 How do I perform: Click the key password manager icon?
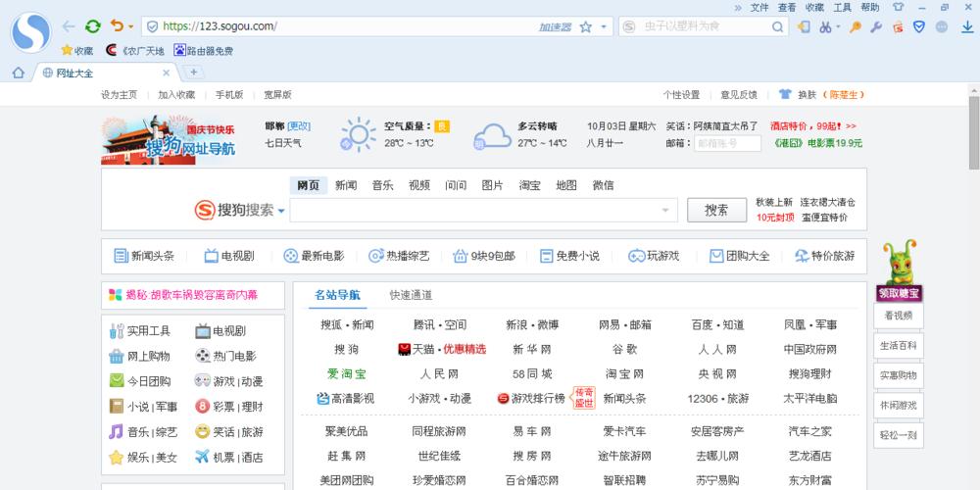pyautogui.click(x=855, y=26)
